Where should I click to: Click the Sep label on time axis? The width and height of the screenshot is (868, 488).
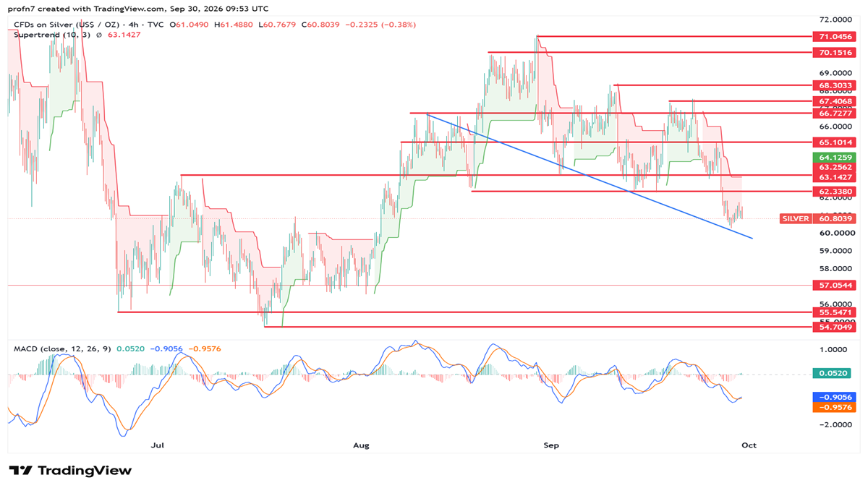551,445
